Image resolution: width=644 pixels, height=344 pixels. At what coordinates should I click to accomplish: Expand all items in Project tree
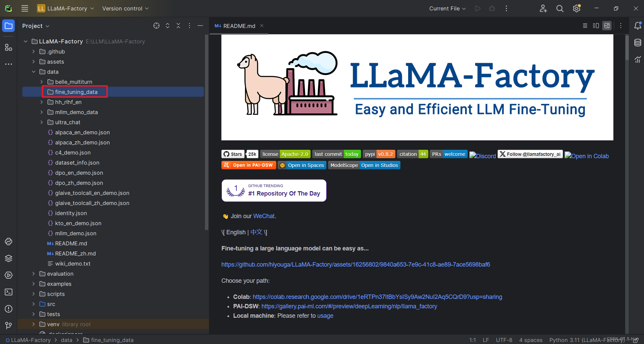point(168,26)
